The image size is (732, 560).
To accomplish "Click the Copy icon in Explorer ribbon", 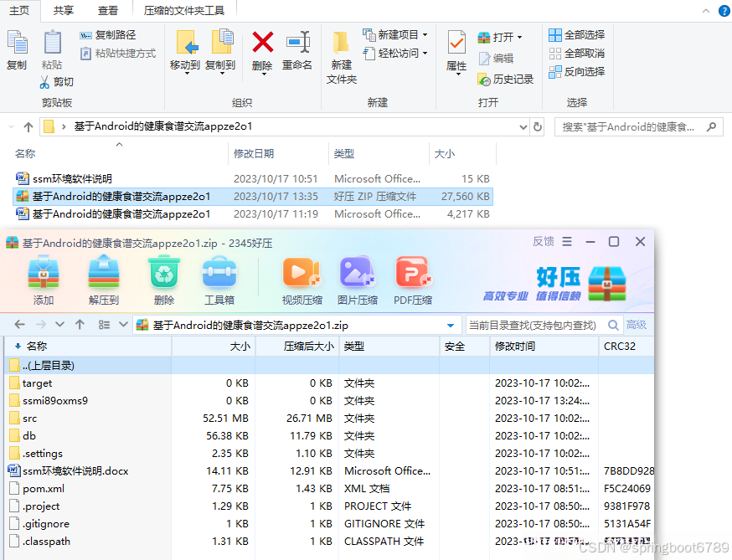I will coord(18,42).
